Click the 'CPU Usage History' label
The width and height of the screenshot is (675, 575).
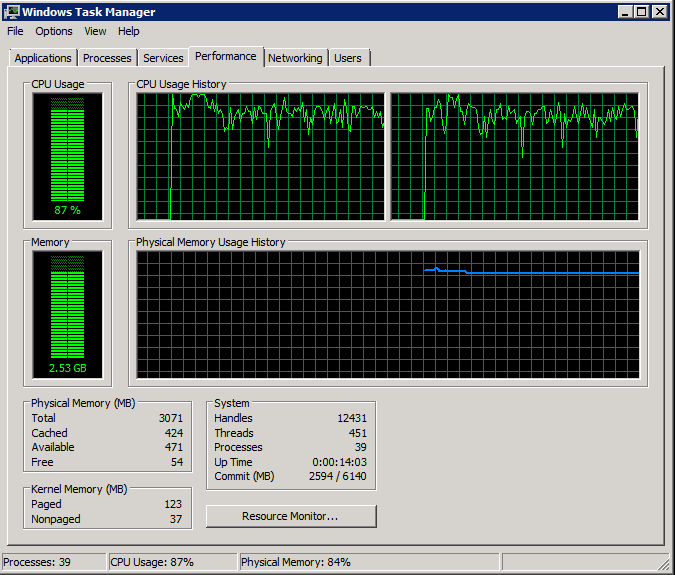181,84
